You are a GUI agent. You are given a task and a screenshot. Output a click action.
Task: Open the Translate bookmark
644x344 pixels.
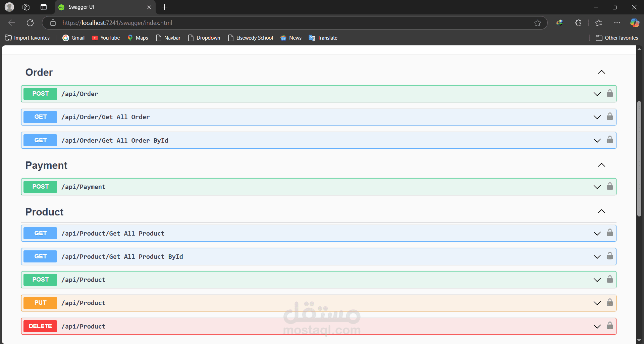coord(323,38)
